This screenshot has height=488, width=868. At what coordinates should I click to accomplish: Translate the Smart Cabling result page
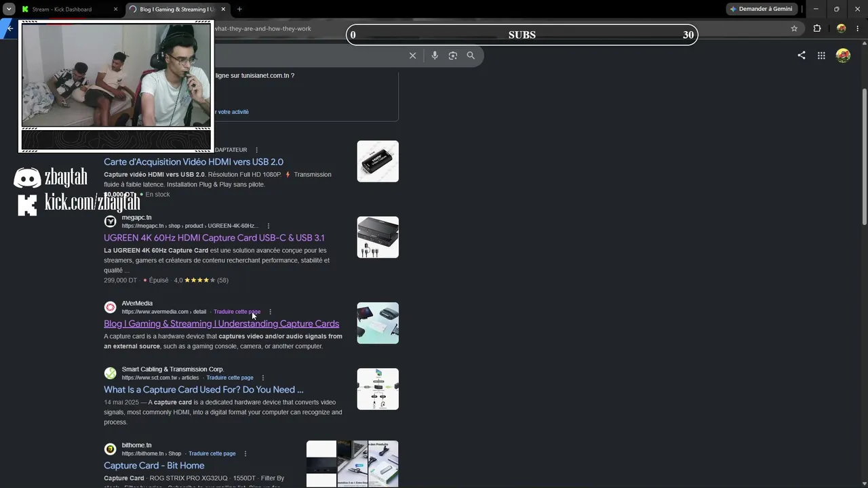coord(230,378)
